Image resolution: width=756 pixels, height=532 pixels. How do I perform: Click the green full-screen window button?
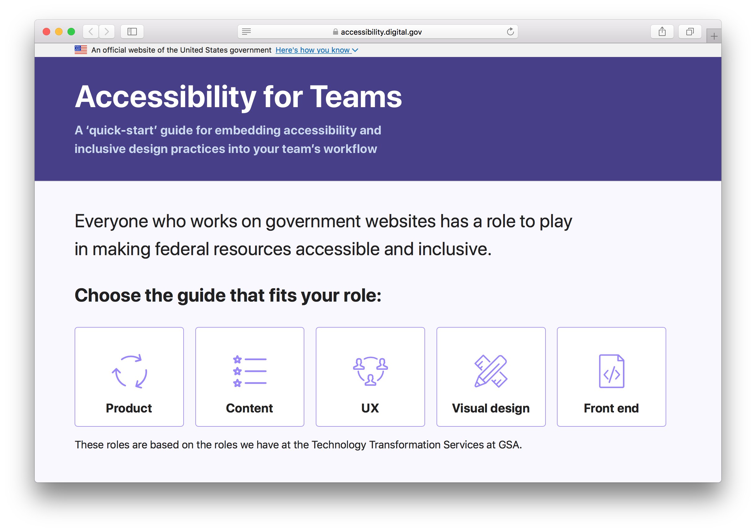click(x=71, y=32)
